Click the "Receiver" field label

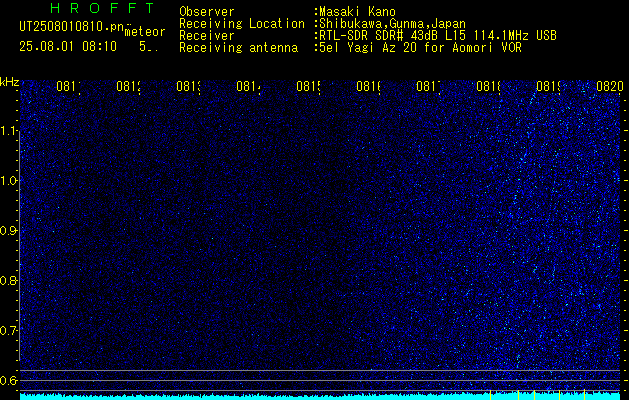[x=207, y=36]
